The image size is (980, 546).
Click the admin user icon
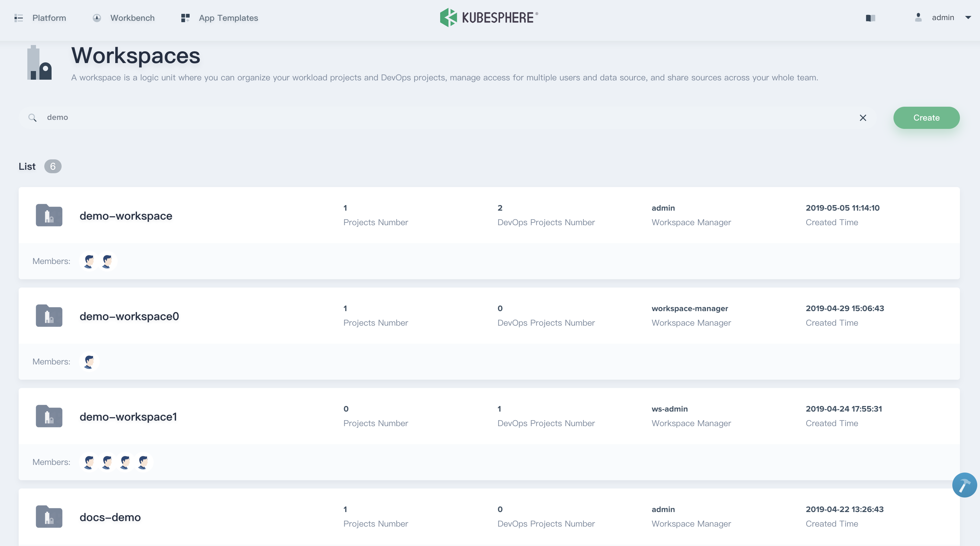(x=918, y=18)
